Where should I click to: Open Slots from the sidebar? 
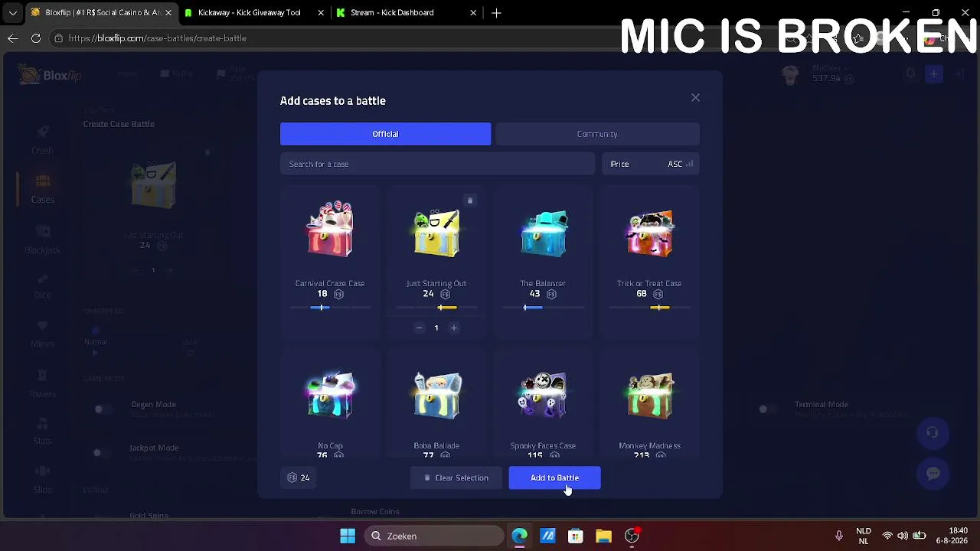(x=43, y=432)
